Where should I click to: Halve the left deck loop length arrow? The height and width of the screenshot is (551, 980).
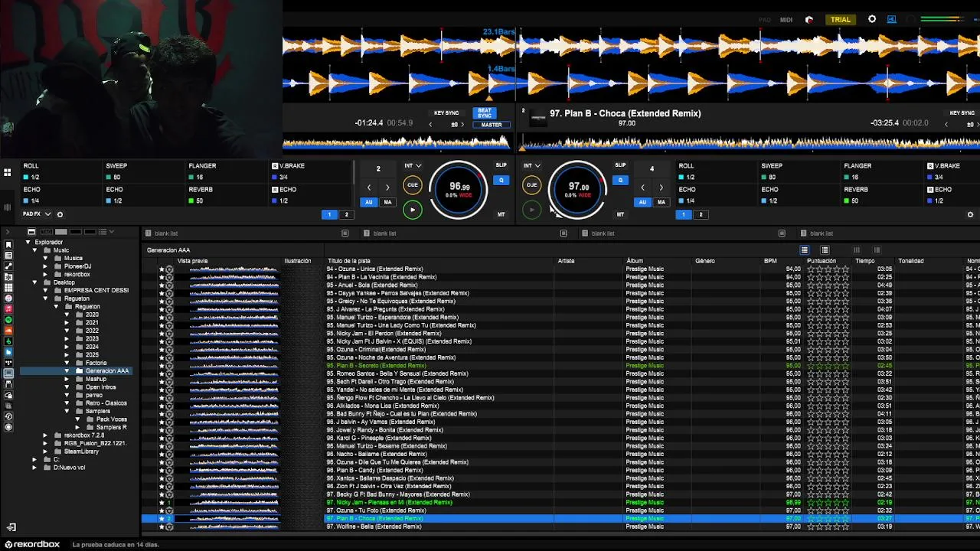coord(369,187)
